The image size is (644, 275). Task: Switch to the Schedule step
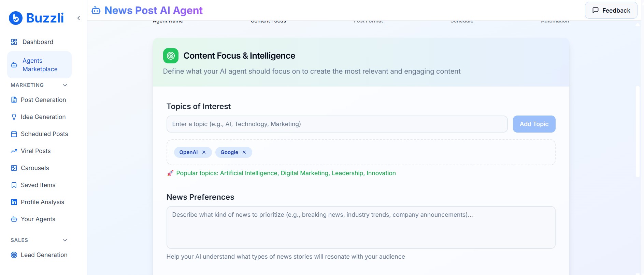click(462, 20)
